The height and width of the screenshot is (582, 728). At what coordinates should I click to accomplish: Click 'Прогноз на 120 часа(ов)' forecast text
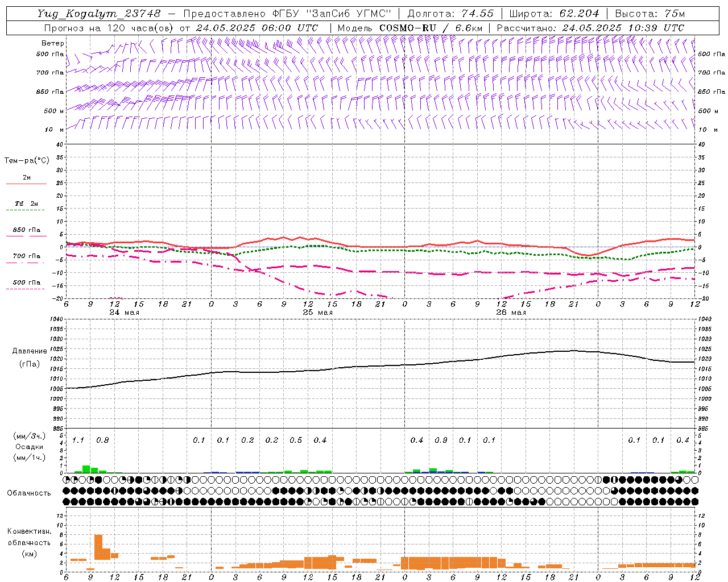click(109, 28)
